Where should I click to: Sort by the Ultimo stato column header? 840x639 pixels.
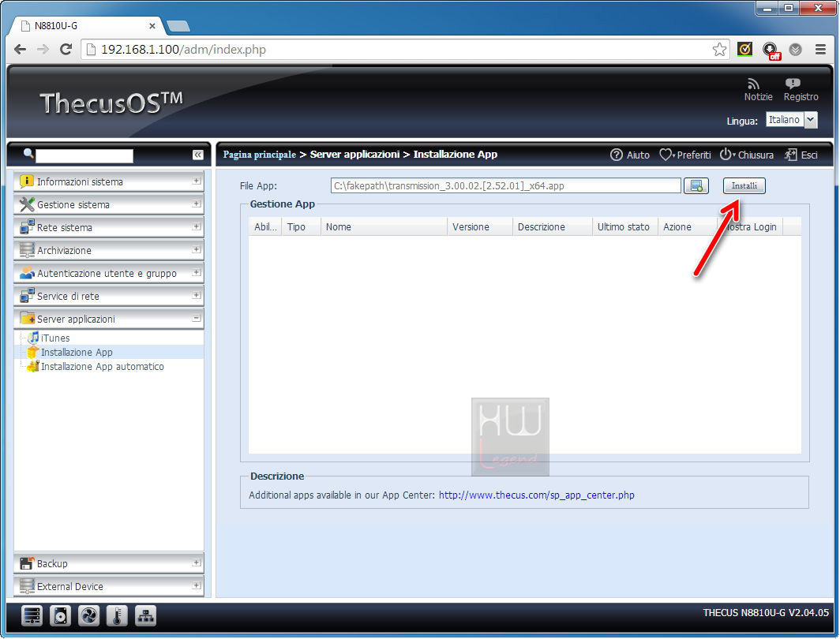coord(625,227)
